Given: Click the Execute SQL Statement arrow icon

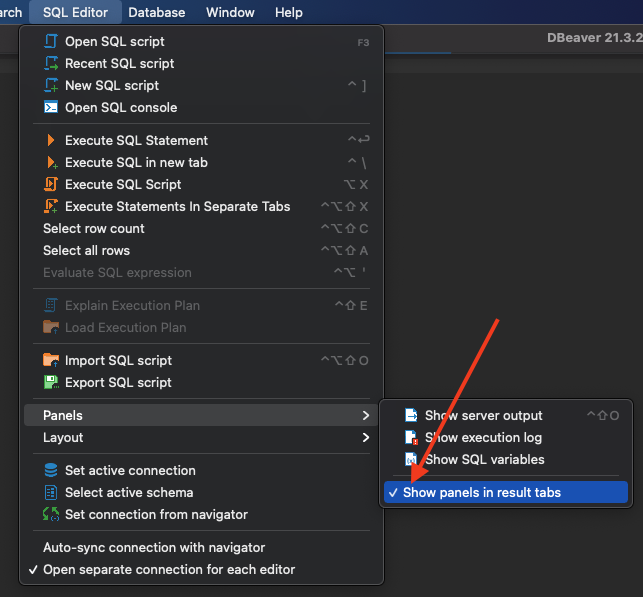Looking at the screenshot, I should tap(51, 140).
